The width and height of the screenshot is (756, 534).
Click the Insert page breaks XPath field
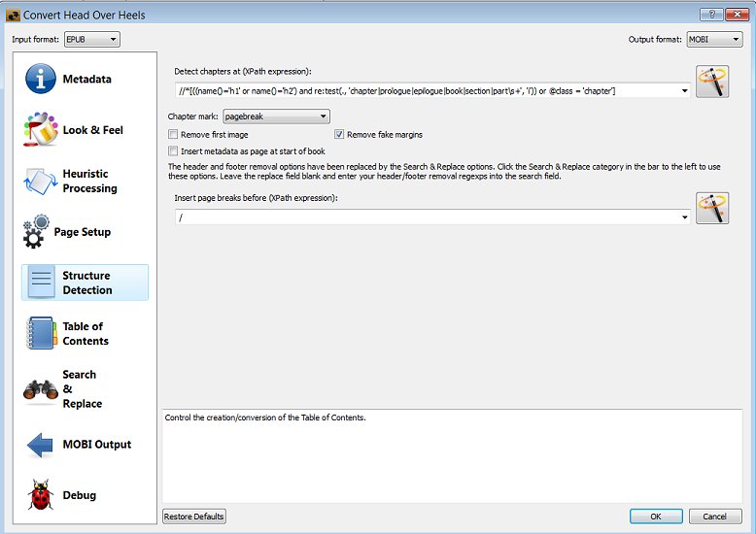coord(428,217)
